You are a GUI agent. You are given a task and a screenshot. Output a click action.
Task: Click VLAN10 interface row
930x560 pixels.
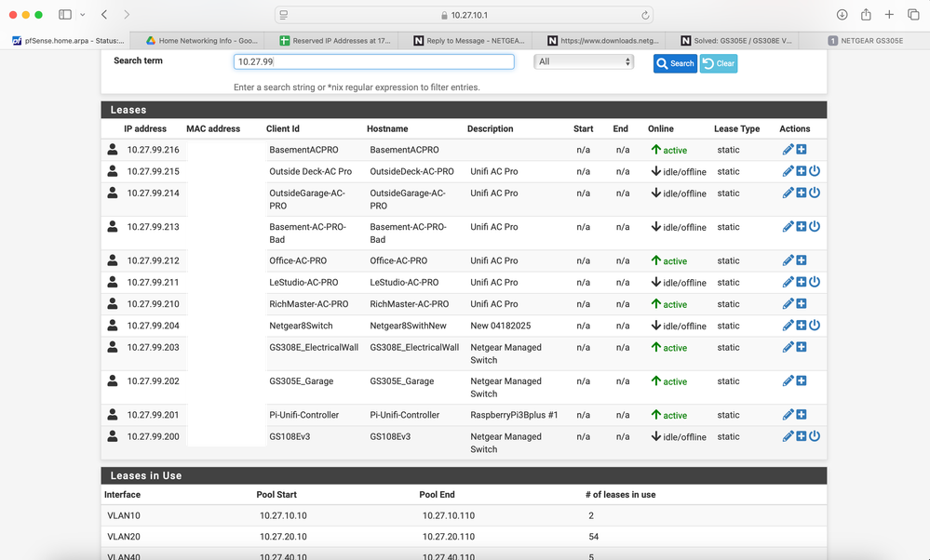click(464, 515)
